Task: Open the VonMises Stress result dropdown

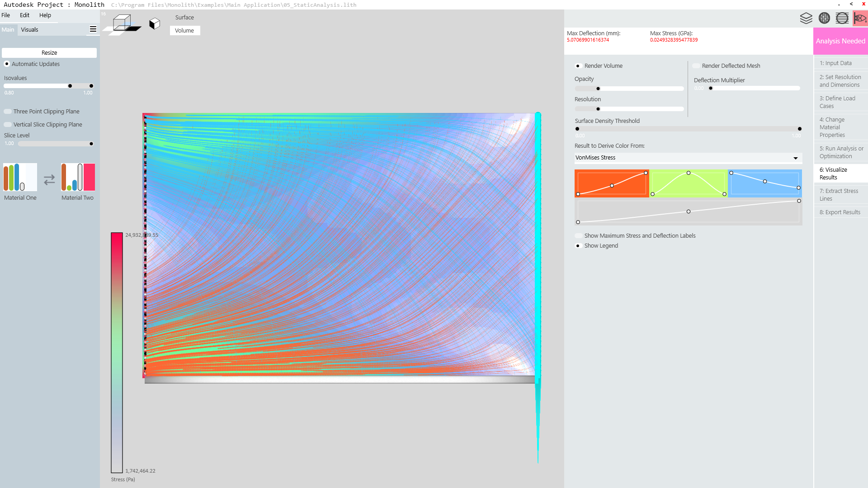Action: 688,158
